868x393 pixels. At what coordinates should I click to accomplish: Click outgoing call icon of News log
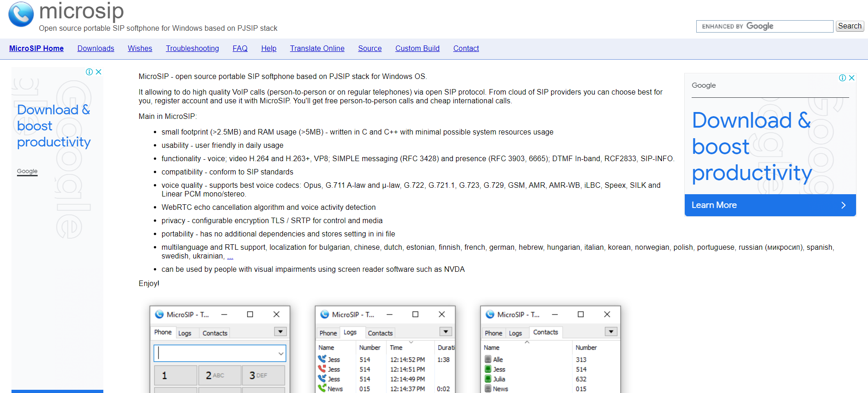(322, 388)
